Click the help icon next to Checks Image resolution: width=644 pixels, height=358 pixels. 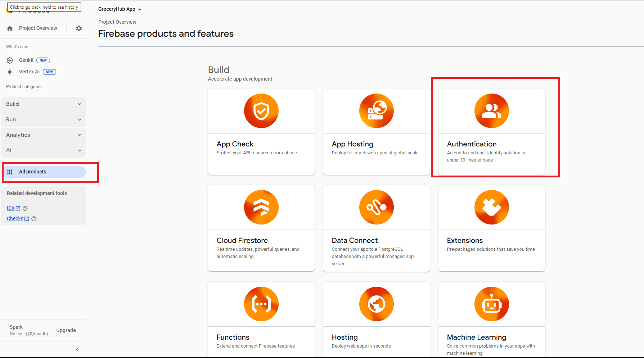coord(34,219)
